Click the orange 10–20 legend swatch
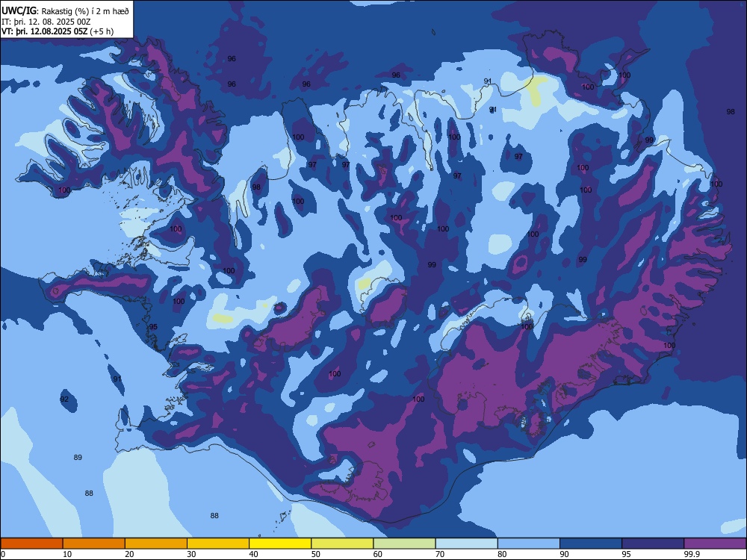This screenshot has height=560, width=747. point(94,544)
